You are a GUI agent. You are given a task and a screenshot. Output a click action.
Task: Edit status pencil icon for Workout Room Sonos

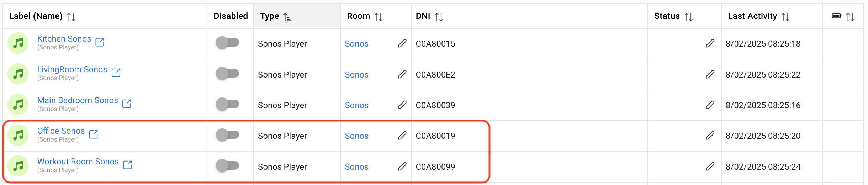710,166
